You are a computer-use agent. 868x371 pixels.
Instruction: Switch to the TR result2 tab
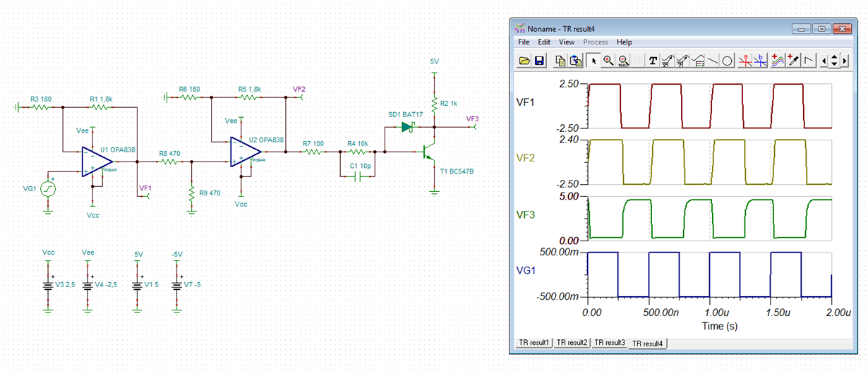pyautogui.click(x=571, y=343)
